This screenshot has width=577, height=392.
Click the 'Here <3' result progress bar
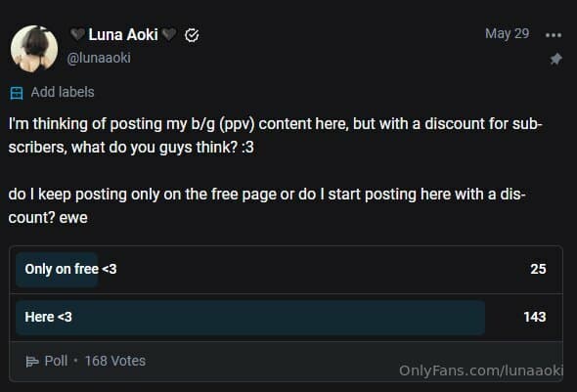250,318
